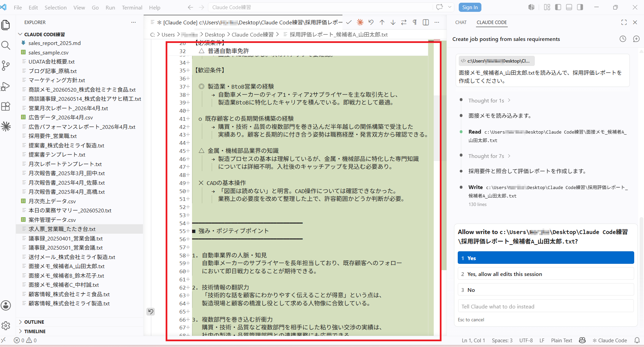Open Explorer views and more actions ellipsis

134,22
